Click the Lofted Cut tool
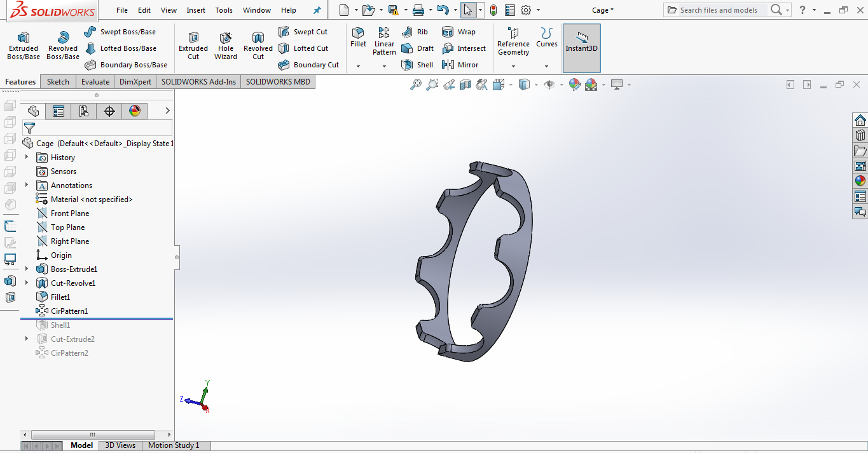 point(303,48)
